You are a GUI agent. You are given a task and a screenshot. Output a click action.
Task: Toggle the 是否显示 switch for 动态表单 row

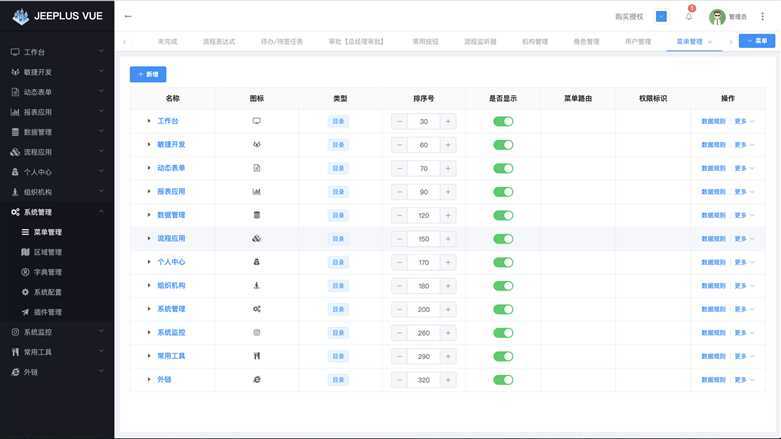[x=503, y=168]
